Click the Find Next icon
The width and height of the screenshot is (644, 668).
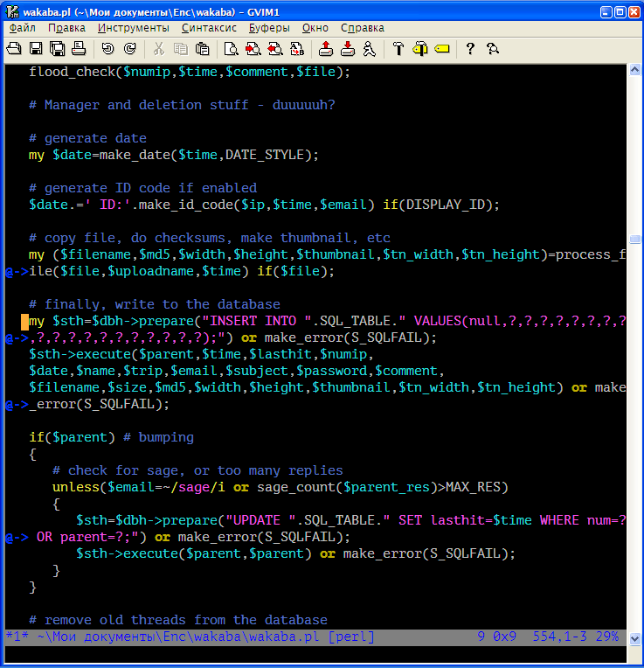253,49
